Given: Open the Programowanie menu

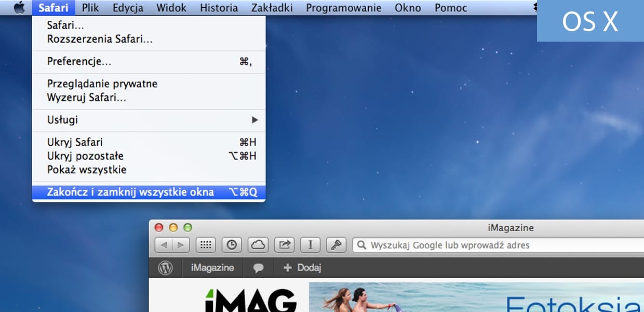Looking at the screenshot, I should [343, 8].
